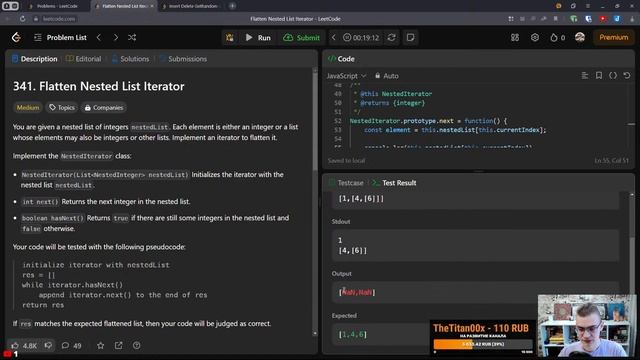The image size is (640, 360).
Task: Go to the next problem arrow
Action: [x=116, y=38]
